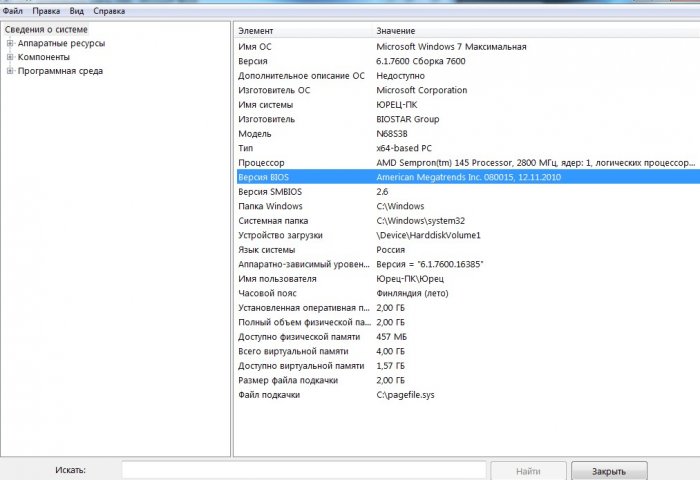This screenshot has height=480, width=700.
Task: Select the Компоненты tree label
Action: (43, 57)
